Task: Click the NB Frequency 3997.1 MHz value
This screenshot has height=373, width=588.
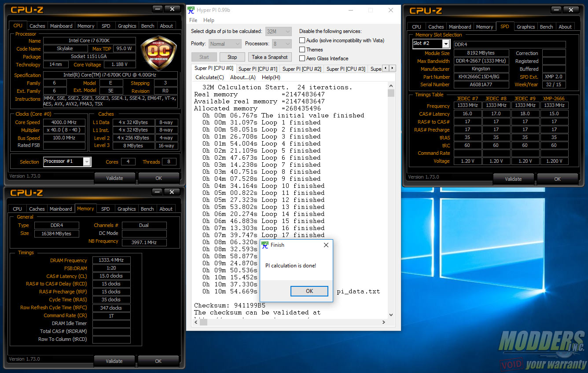Action: point(144,242)
